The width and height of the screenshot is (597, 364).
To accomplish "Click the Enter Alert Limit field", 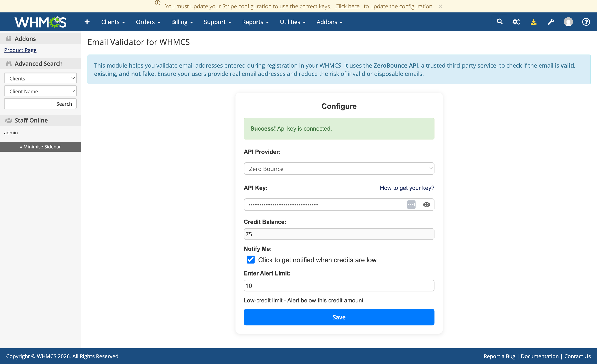I will click(339, 285).
